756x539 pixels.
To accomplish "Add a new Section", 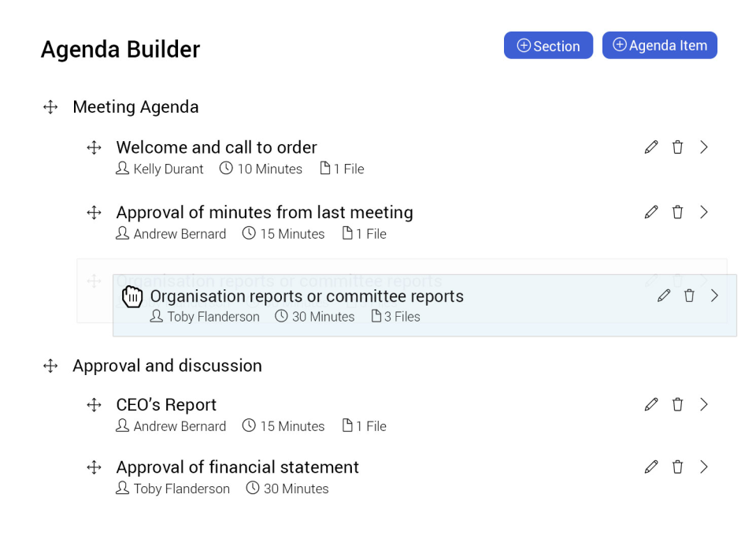I will [548, 45].
